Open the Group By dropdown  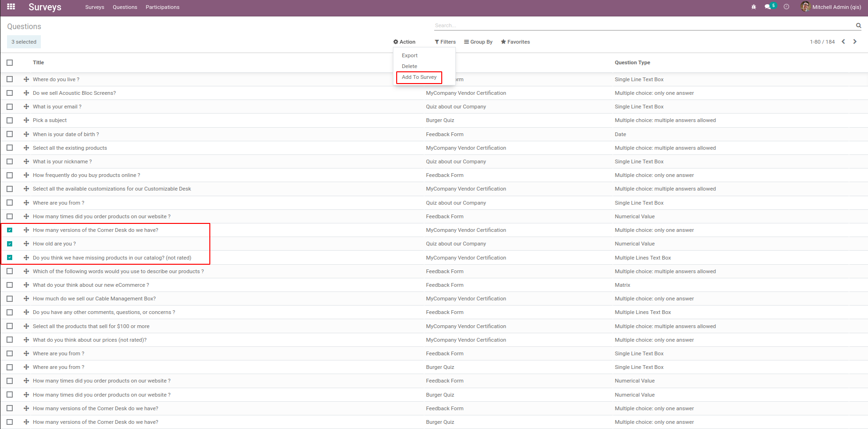pyautogui.click(x=478, y=42)
